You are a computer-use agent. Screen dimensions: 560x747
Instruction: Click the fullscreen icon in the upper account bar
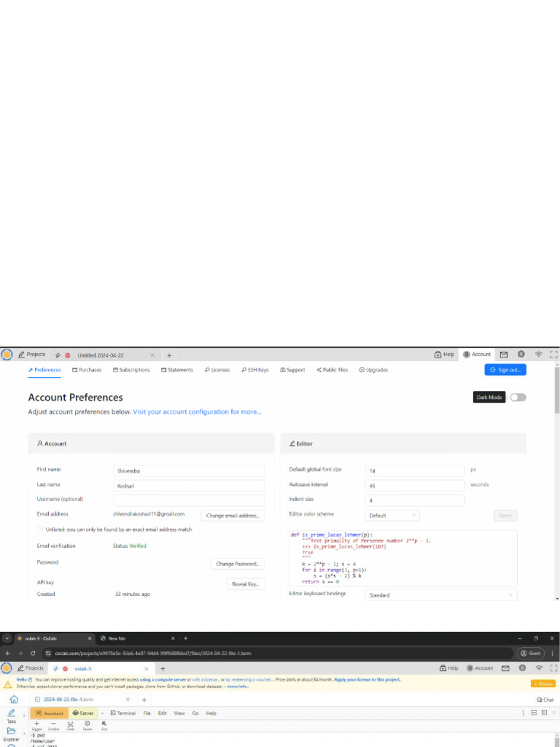tap(553, 355)
